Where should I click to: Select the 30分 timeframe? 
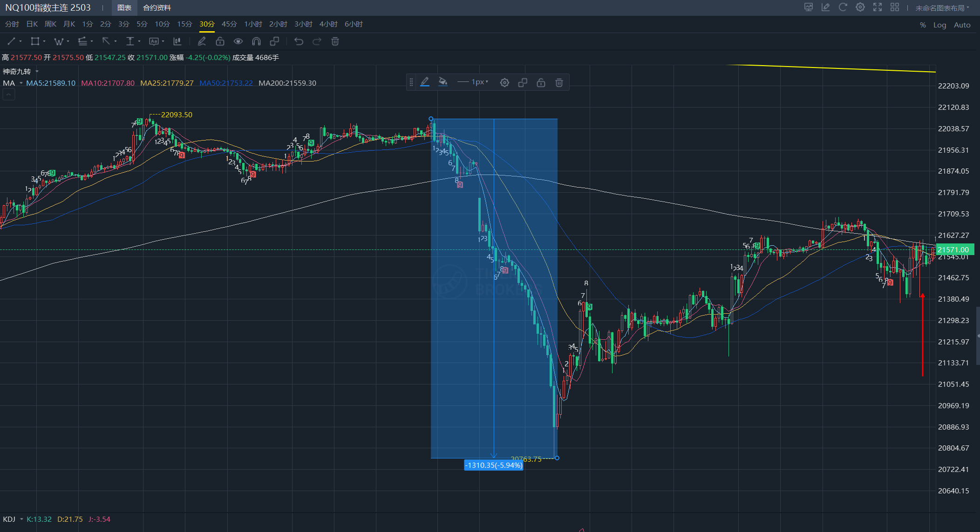point(207,24)
